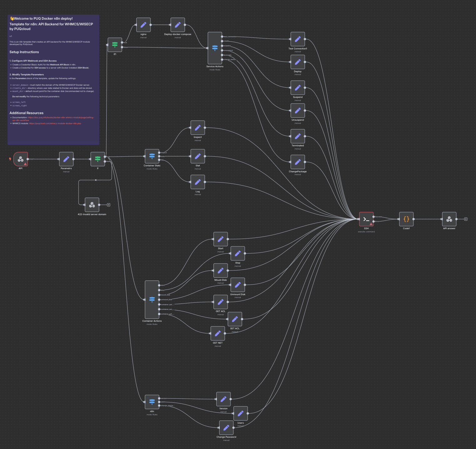This screenshot has height=449, width=476.
Task: Open the ChangePackage edit node
Action: 298,162
